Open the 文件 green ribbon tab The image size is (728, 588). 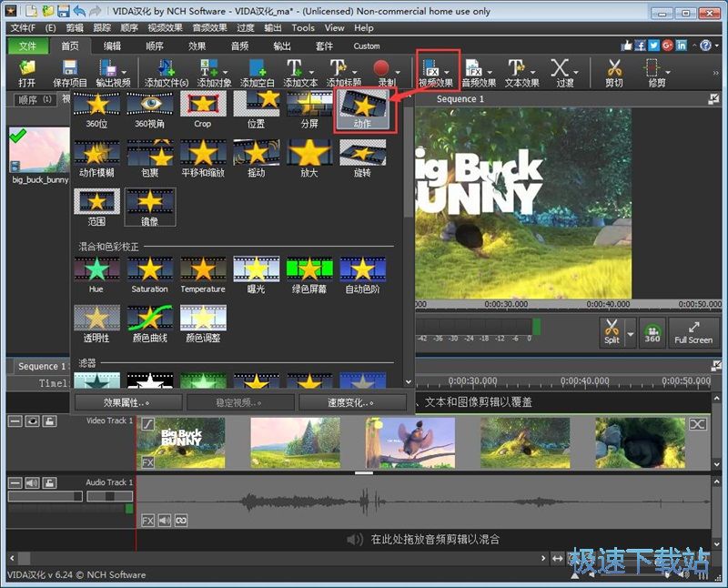click(28, 46)
